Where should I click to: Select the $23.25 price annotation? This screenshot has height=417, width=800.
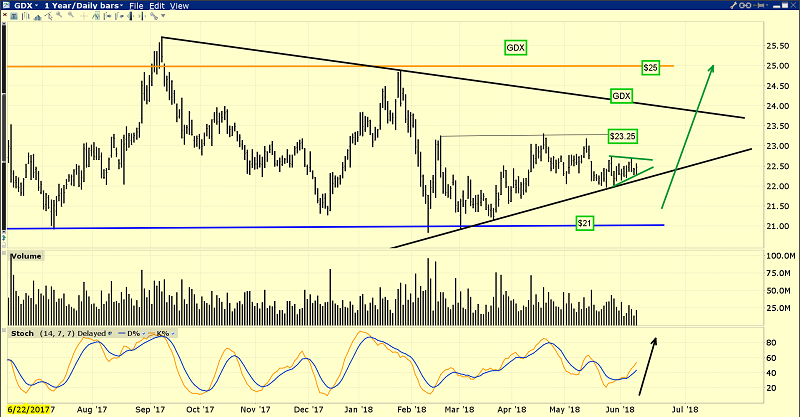(623, 136)
